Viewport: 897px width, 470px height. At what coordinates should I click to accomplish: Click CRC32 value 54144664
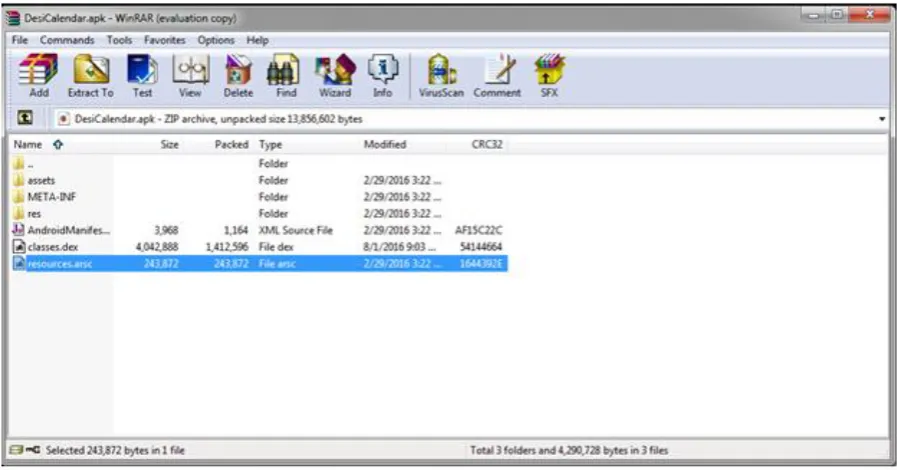click(x=481, y=247)
